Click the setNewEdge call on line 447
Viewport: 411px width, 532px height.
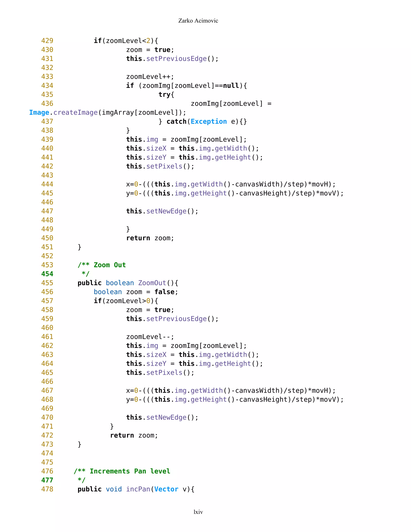(x=166, y=211)
